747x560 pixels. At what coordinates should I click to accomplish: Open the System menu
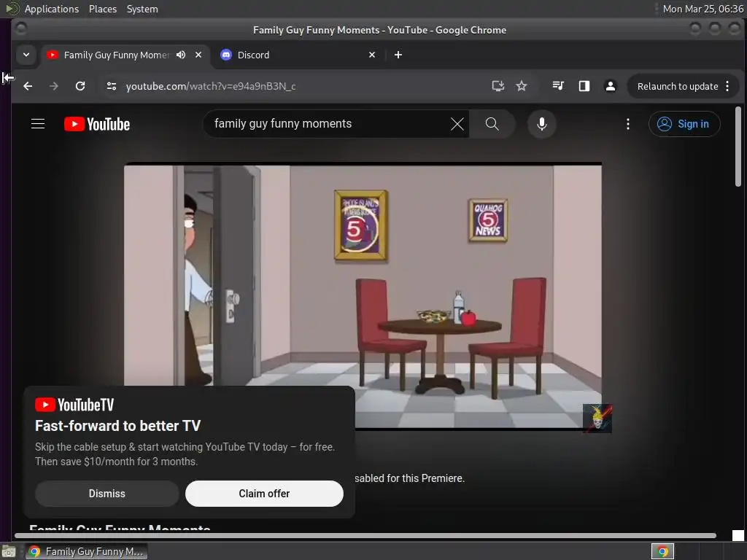(142, 9)
